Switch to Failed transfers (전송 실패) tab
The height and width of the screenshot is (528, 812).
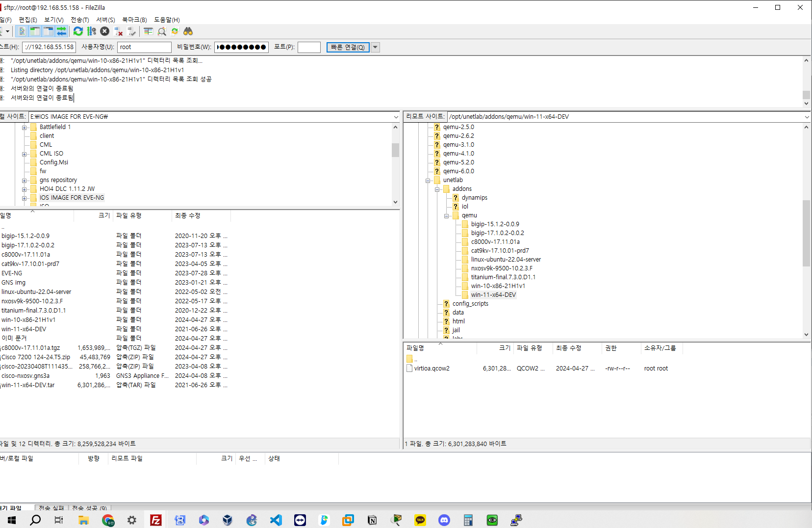click(51, 508)
